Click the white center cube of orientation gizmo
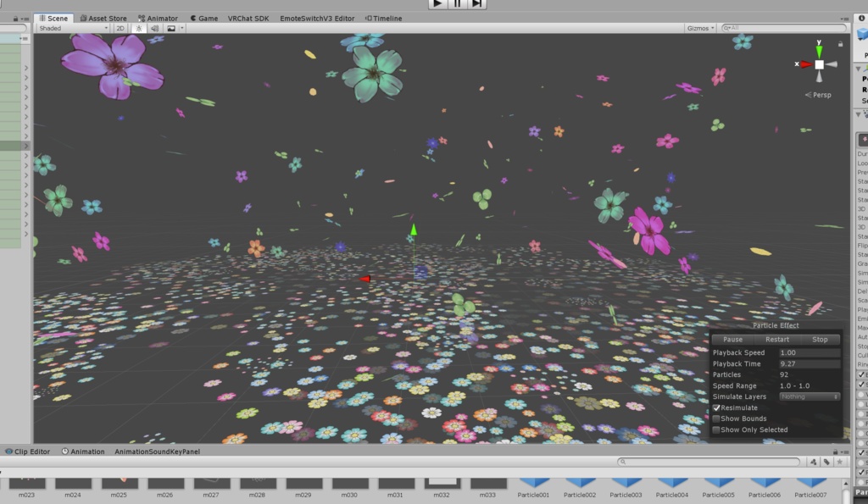 819,64
